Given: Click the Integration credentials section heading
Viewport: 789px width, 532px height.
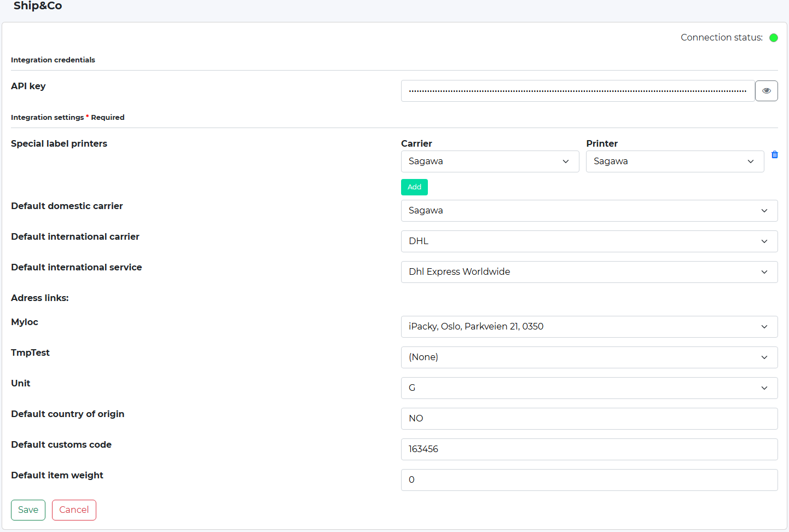Looking at the screenshot, I should coord(53,60).
